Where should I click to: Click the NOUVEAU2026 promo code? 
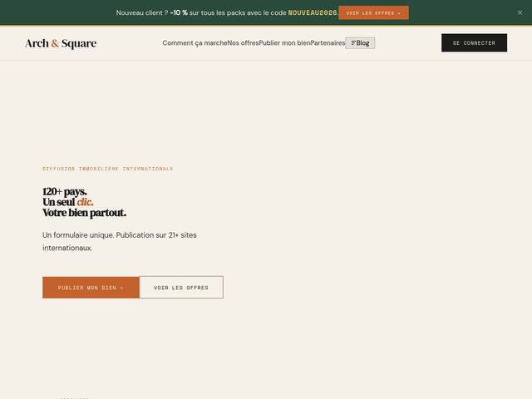click(x=313, y=13)
